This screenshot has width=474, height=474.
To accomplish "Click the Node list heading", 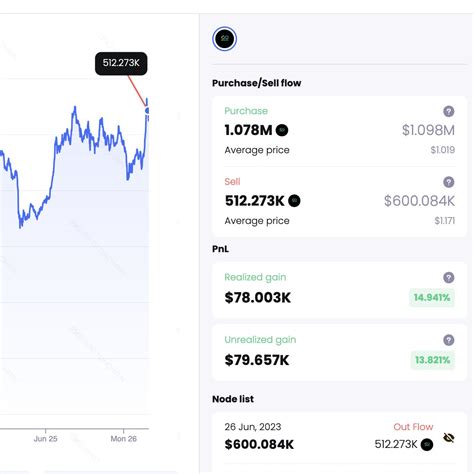I will [x=233, y=399].
